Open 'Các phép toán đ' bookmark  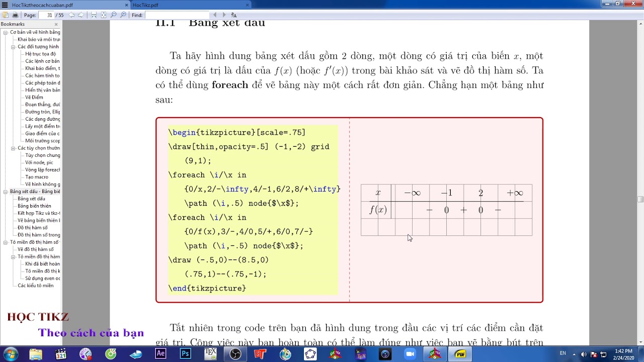coord(42,83)
